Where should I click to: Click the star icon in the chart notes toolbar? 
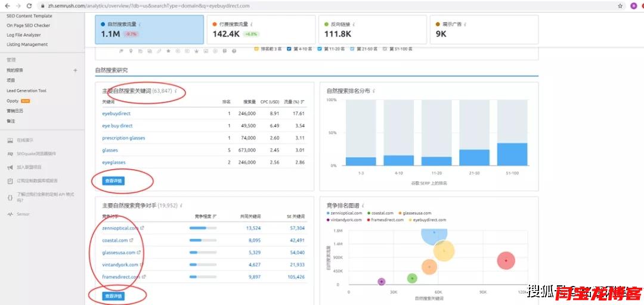click(169, 51)
